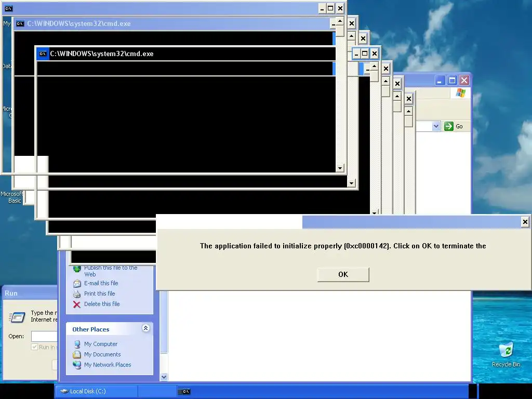Click the printer icon beside Print this file
This screenshot has width=532, height=399.
(77, 294)
